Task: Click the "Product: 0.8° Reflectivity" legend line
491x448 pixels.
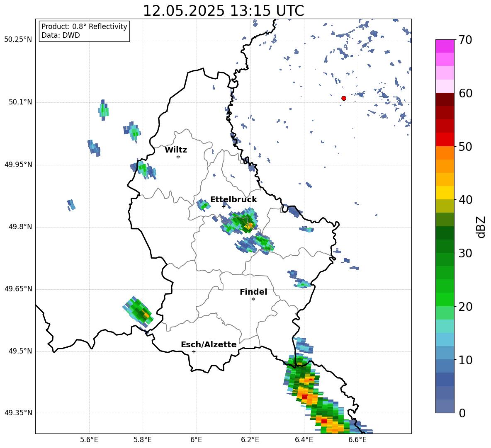Action: (x=84, y=27)
